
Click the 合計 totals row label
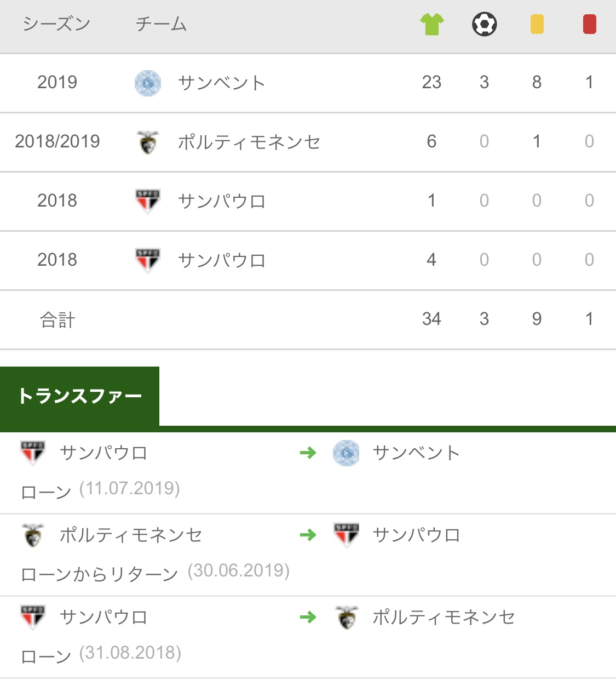[x=57, y=319]
